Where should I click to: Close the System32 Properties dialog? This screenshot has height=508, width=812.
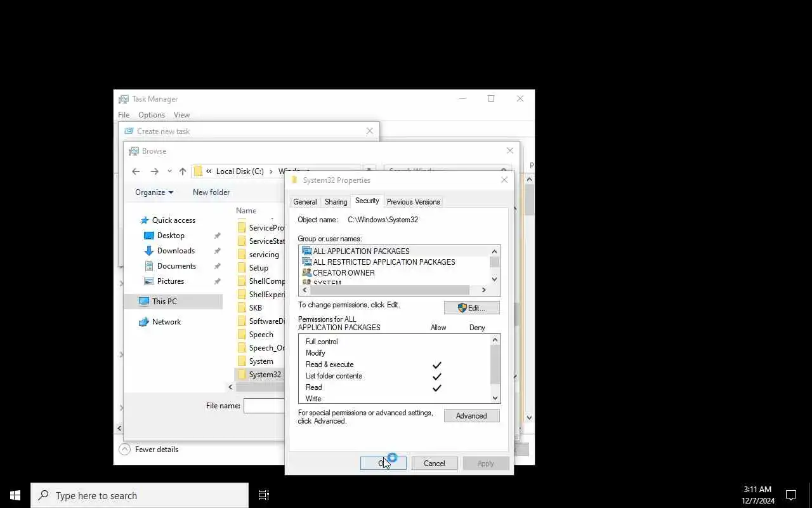[504, 180]
